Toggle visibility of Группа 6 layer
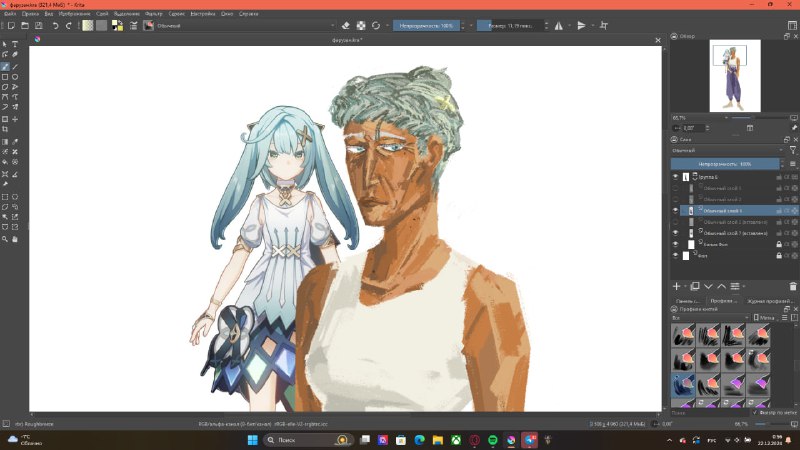Screen dimensions: 800x450 [x=676, y=177]
